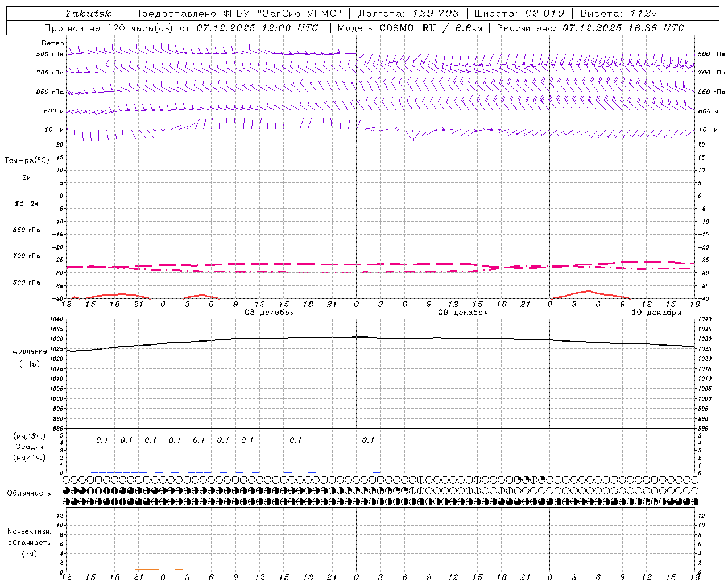This screenshot has width=728, height=582.
Task: Click the '10 декабря' date label
Action: coord(656,313)
